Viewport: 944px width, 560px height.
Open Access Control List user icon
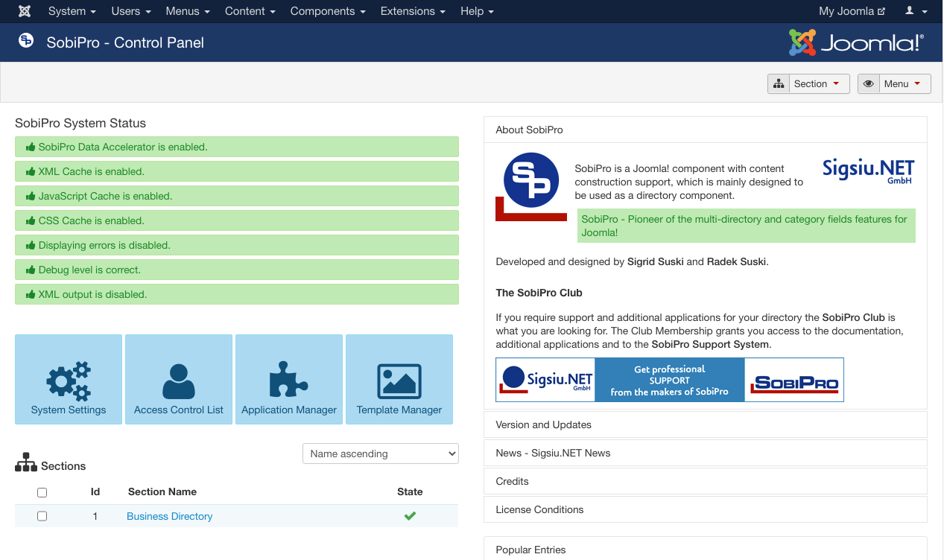click(x=179, y=381)
